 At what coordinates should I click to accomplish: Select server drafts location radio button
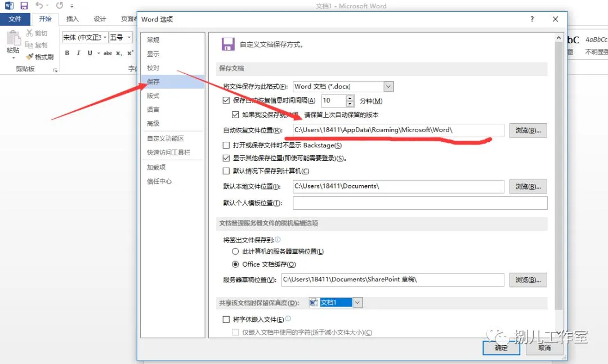click(235, 251)
